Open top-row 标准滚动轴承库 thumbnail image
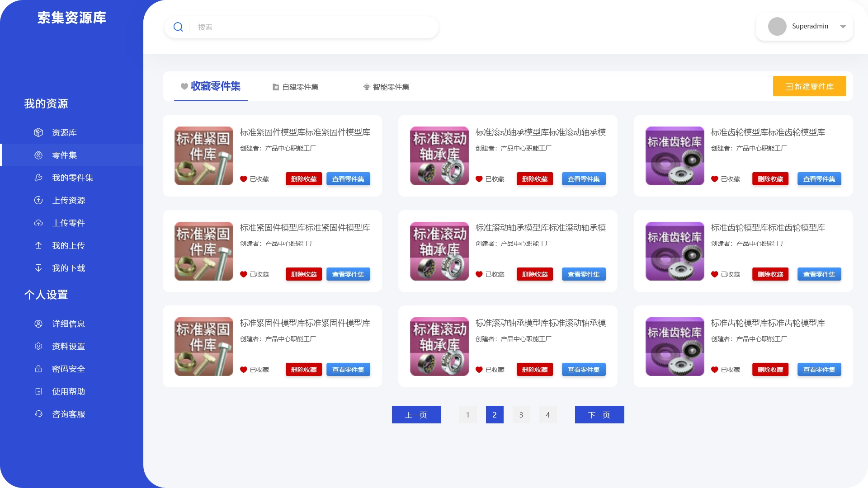Image resolution: width=868 pixels, height=488 pixels. pos(439,156)
